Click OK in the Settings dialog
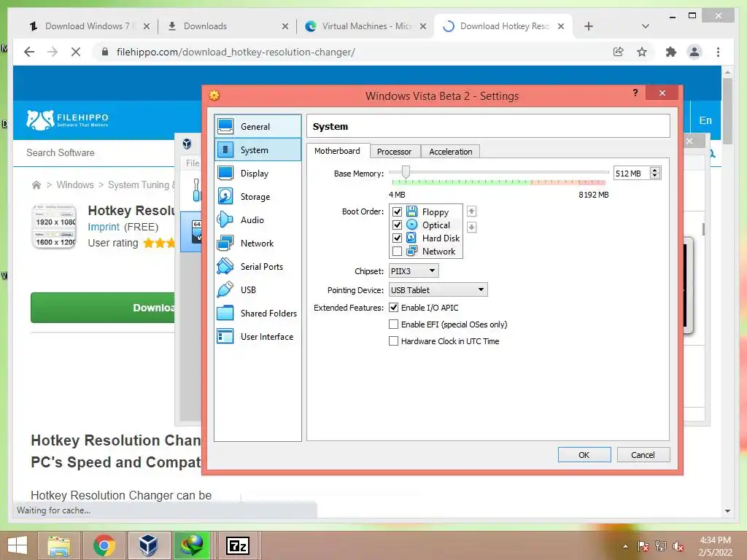This screenshot has width=747, height=560. tap(584, 455)
